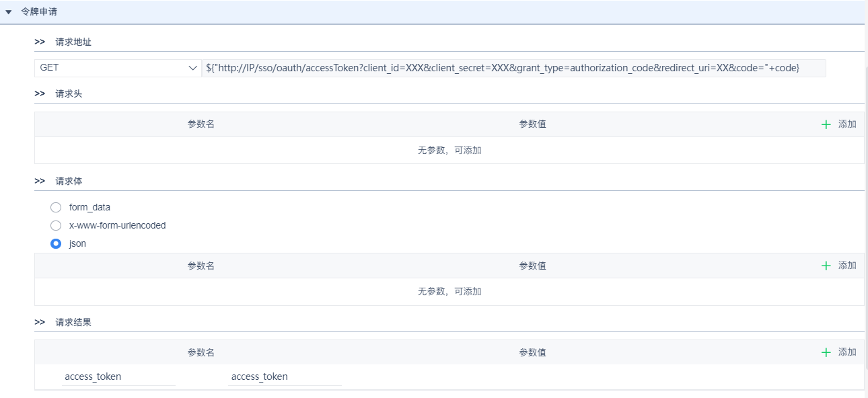Click 添加 in the request body table
Screen dimensions: 868x398
[x=847, y=266]
